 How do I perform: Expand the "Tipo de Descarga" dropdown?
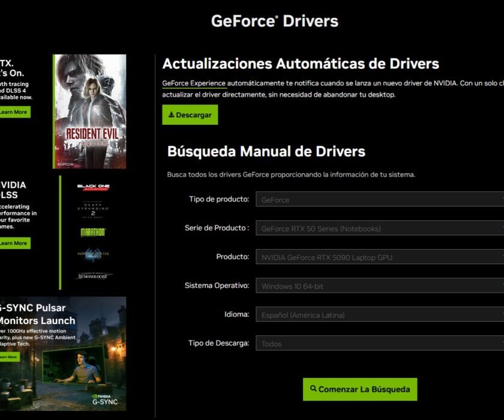[382, 343]
